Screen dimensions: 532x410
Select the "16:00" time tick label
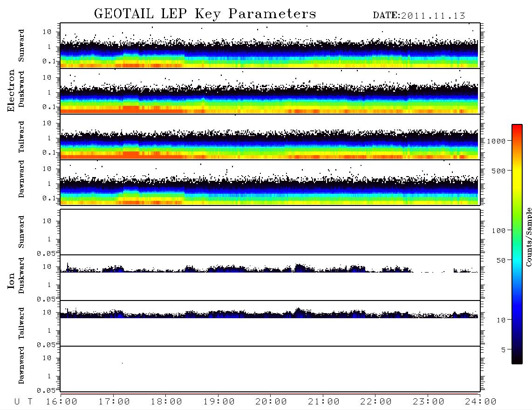(61, 402)
